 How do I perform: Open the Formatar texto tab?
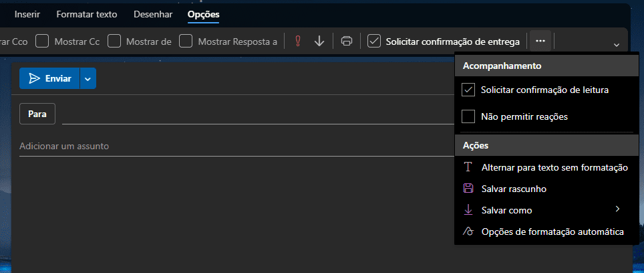point(87,14)
